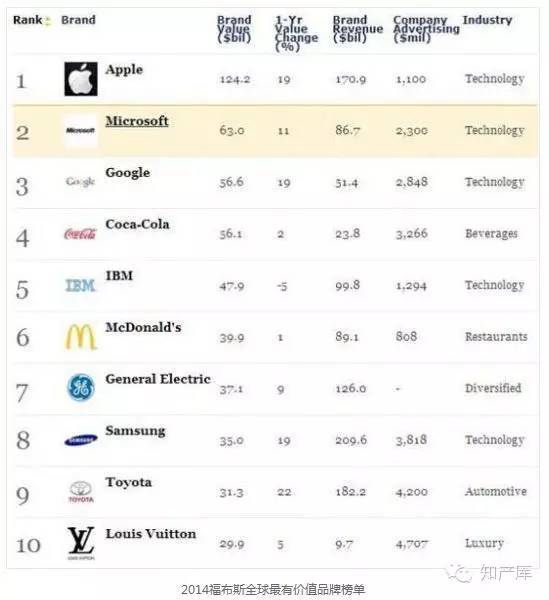Click the IBM logo icon
The image size is (549, 600).
(x=80, y=285)
